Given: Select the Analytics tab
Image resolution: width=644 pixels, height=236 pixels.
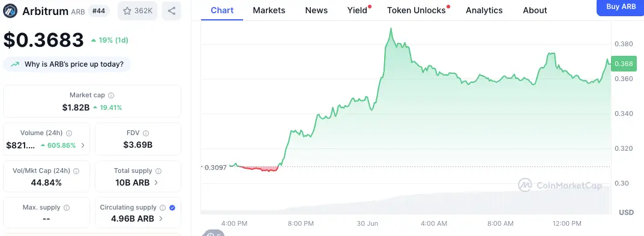Looking at the screenshot, I should (x=484, y=10).
